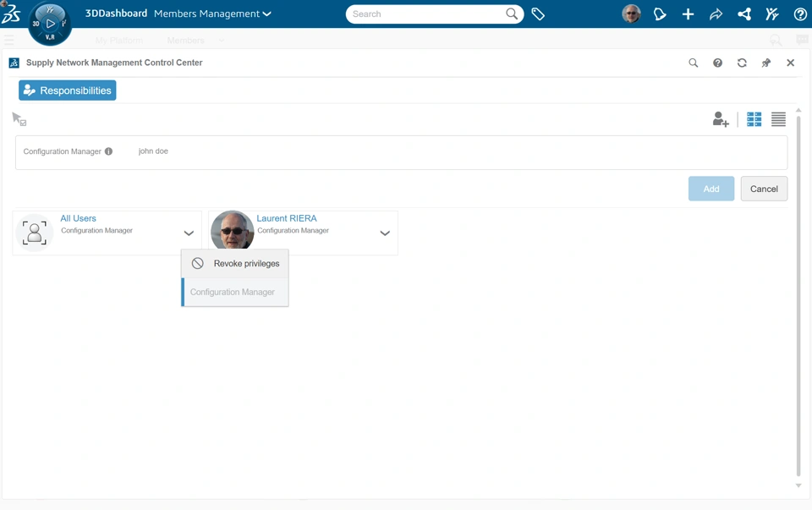Click the share arrow icon
Screen dimensions: 812x510
716,14
